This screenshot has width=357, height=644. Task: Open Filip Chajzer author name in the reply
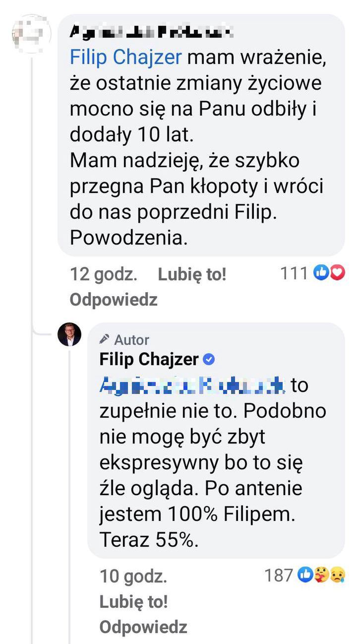149,359
